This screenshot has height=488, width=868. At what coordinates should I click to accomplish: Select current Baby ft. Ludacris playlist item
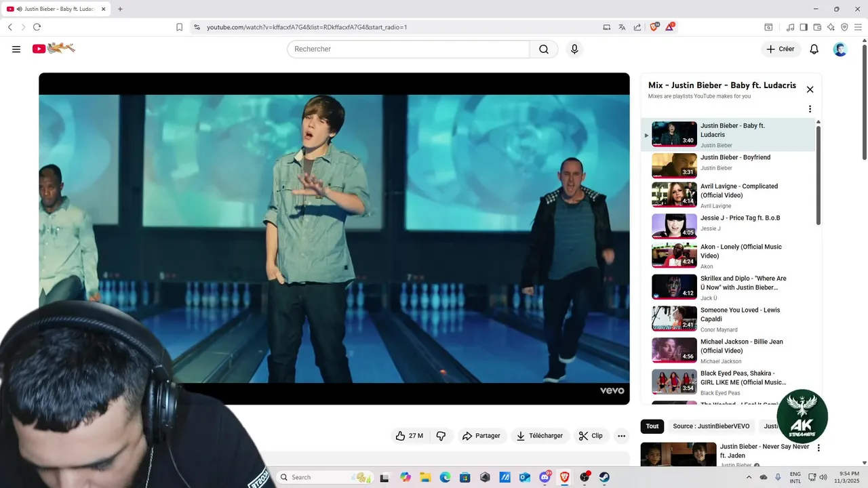(x=730, y=134)
